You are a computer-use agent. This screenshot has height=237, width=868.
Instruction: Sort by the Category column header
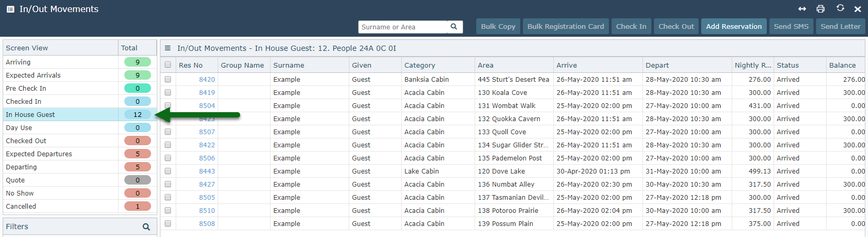click(x=420, y=65)
